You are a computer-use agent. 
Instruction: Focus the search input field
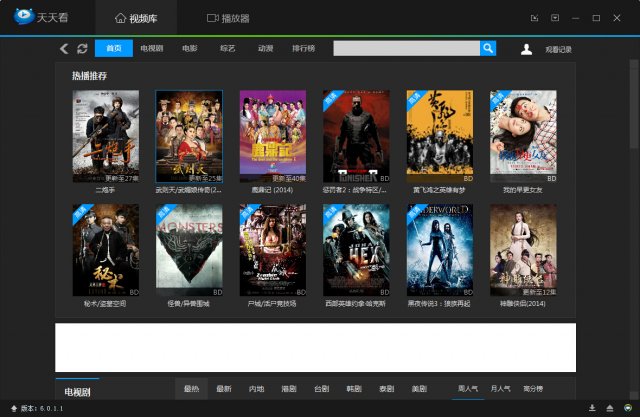(407, 48)
